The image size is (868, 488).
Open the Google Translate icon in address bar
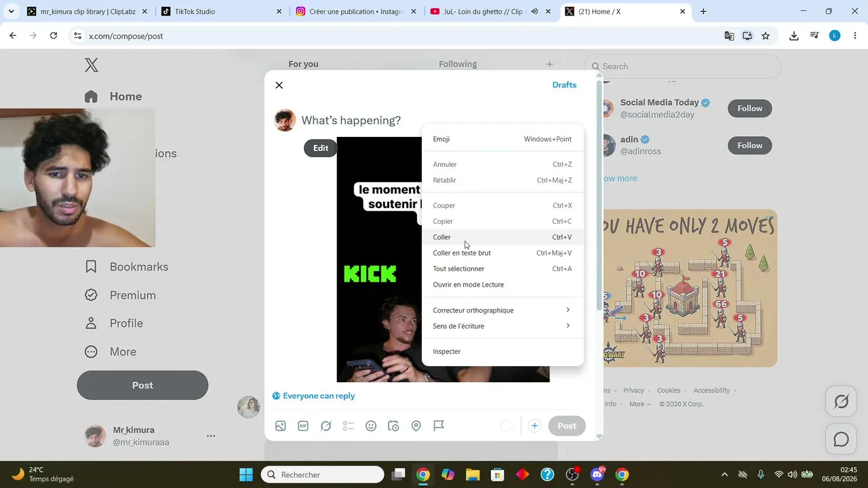coord(729,36)
